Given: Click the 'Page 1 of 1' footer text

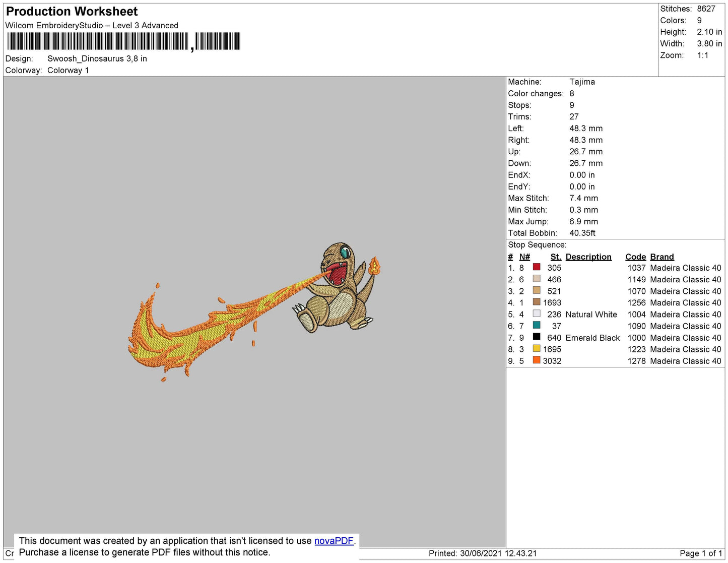Looking at the screenshot, I should click(701, 553).
